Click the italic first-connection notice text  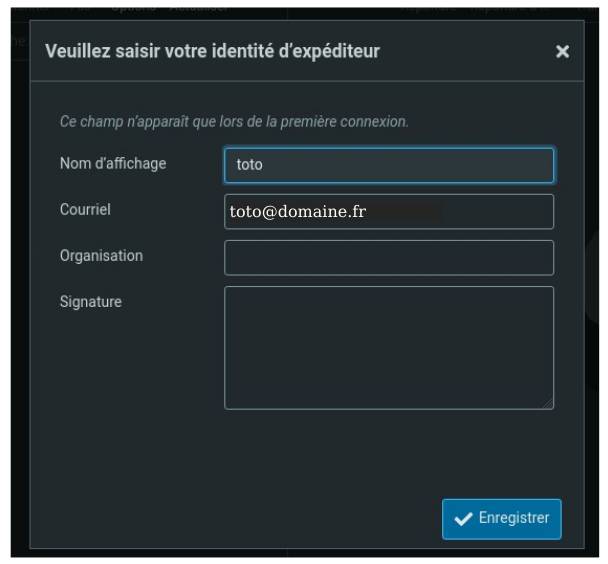point(234,122)
